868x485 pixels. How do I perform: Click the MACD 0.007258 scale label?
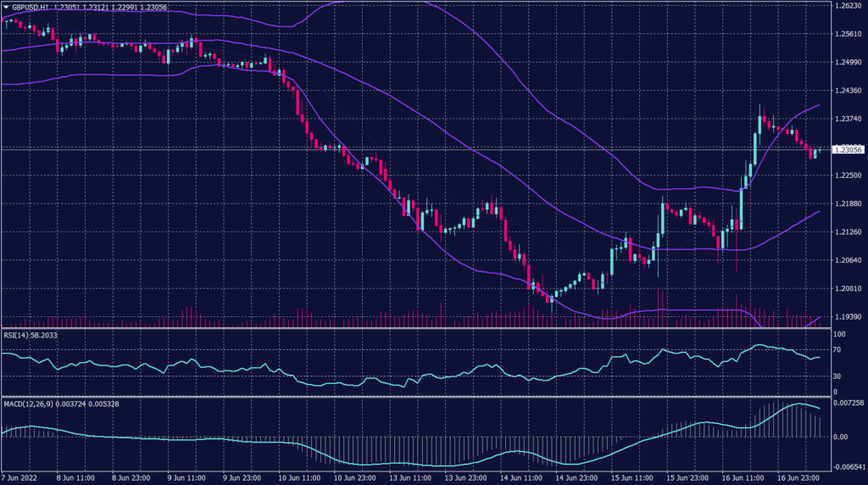click(848, 402)
